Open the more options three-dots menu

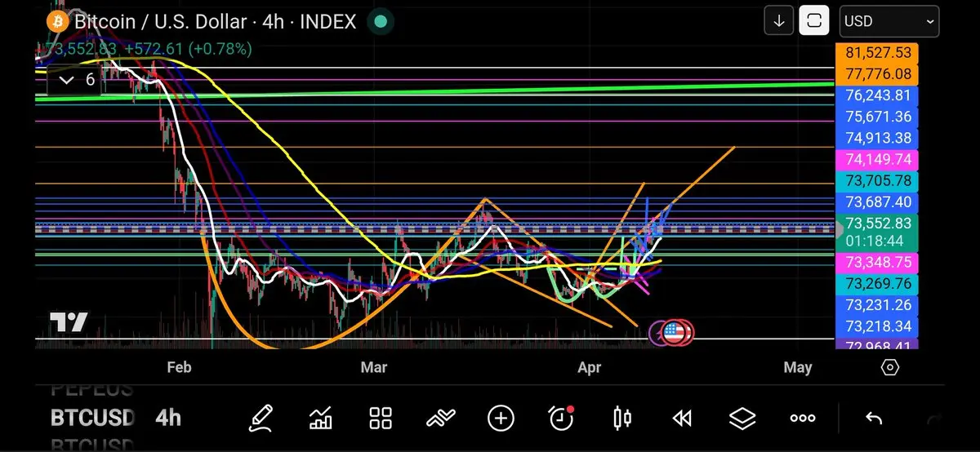(x=803, y=419)
